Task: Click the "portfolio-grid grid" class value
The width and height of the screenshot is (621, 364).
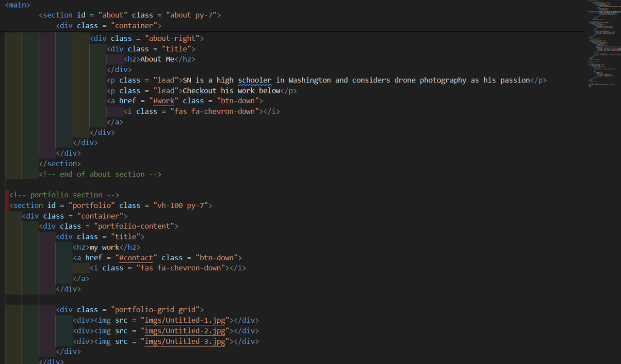Action: tap(157, 310)
